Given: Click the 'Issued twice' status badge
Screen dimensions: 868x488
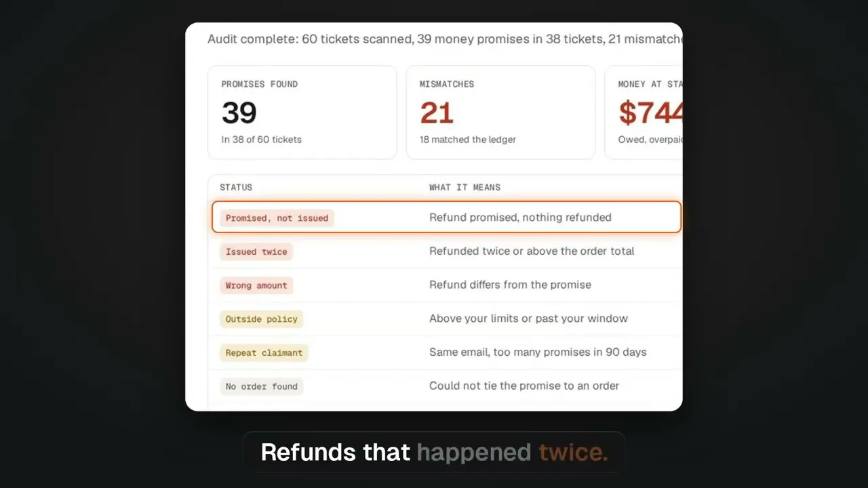Looking at the screenshot, I should click(x=256, y=251).
